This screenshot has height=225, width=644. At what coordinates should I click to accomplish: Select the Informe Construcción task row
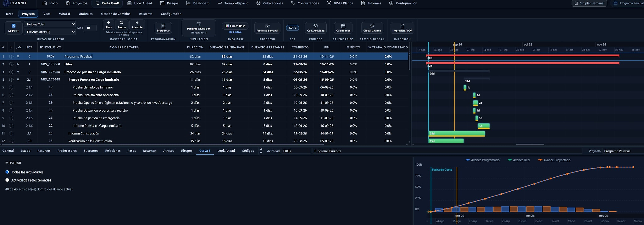204,133
